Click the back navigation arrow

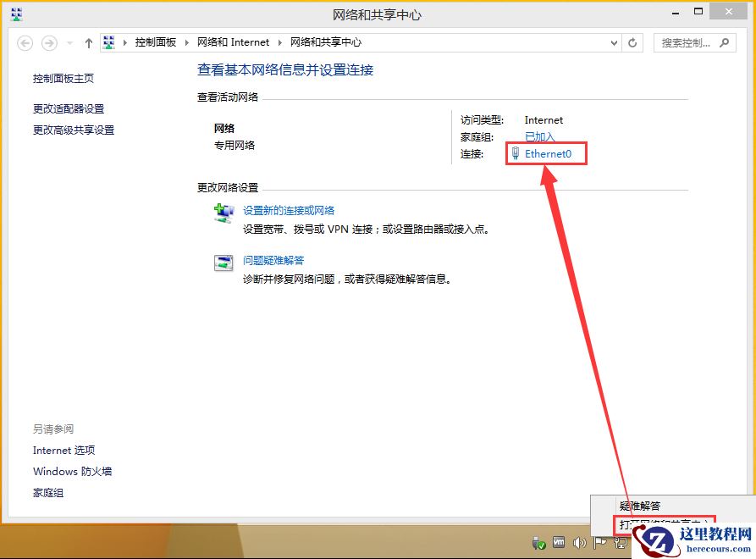[25, 42]
